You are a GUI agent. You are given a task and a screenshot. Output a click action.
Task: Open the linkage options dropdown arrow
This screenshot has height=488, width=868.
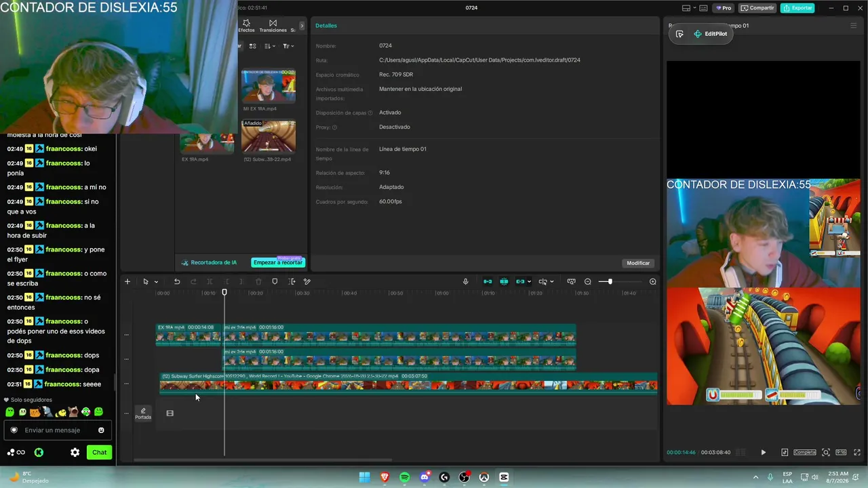click(x=529, y=281)
